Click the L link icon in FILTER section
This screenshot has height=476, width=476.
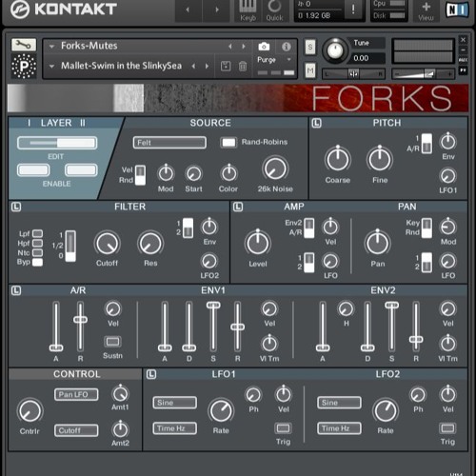click(x=16, y=207)
